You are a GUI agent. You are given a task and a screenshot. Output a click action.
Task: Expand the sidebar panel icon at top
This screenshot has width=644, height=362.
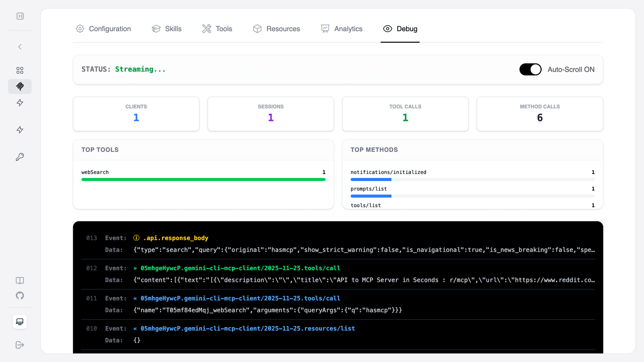20,16
